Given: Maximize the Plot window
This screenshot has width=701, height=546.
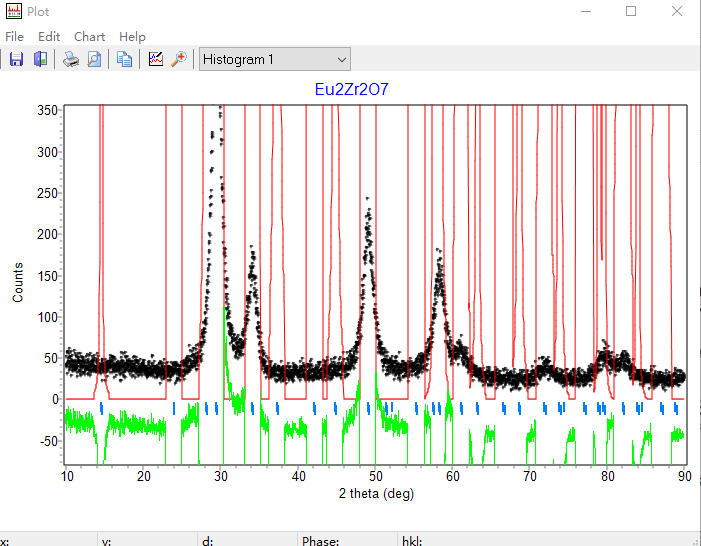Looking at the screenshot, I should [x=631, y=12].
